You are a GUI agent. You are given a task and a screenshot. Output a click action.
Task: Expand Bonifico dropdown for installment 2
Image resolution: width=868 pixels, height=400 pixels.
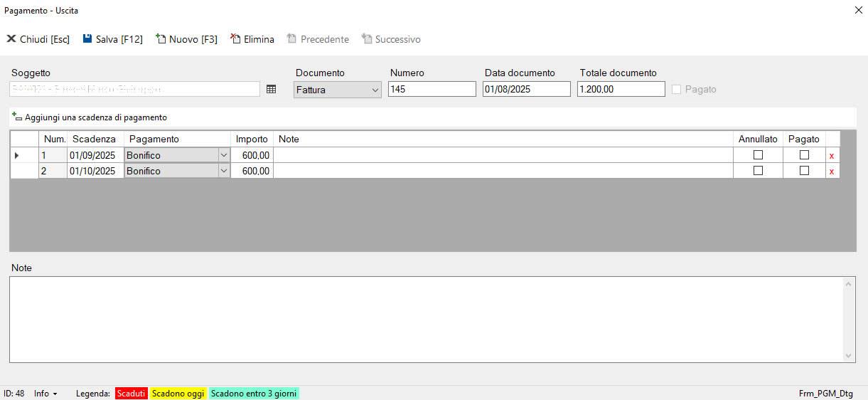223,171
